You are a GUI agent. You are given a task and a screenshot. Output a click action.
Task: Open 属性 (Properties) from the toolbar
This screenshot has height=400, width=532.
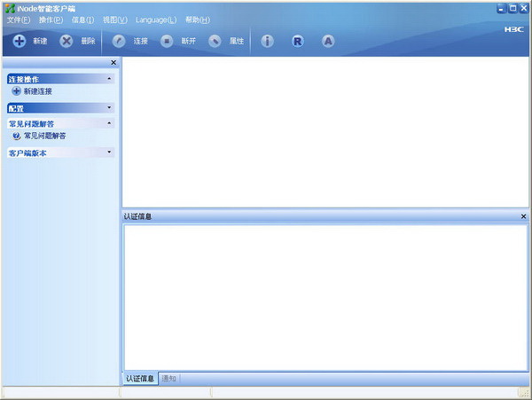point(215,41)
